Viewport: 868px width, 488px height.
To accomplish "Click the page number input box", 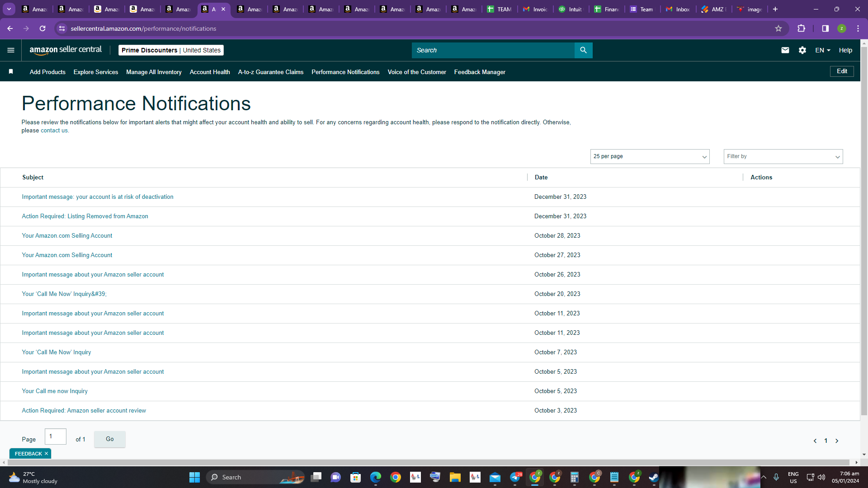I will 56,436.
